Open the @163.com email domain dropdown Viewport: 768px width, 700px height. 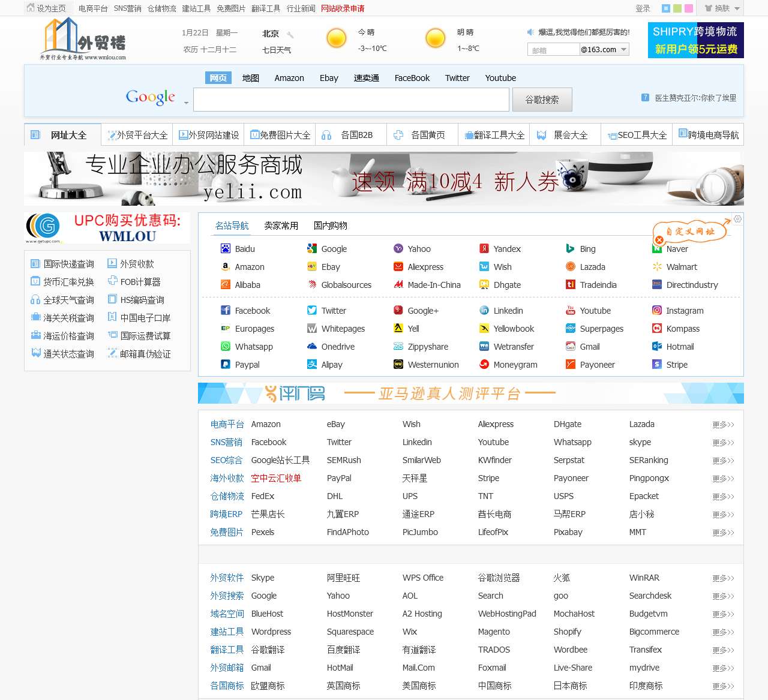coord(624,50)
